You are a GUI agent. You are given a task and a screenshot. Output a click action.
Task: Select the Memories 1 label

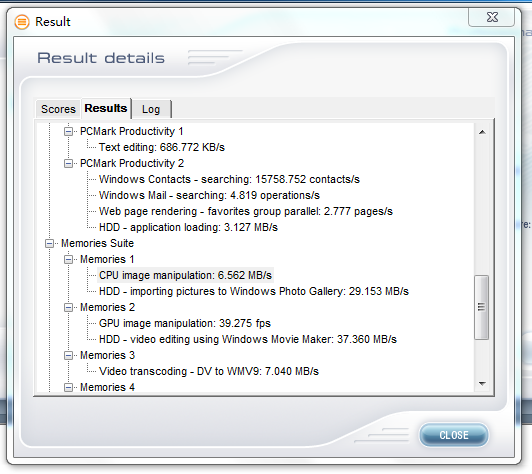pyautogui.click(x=107, y=259)
